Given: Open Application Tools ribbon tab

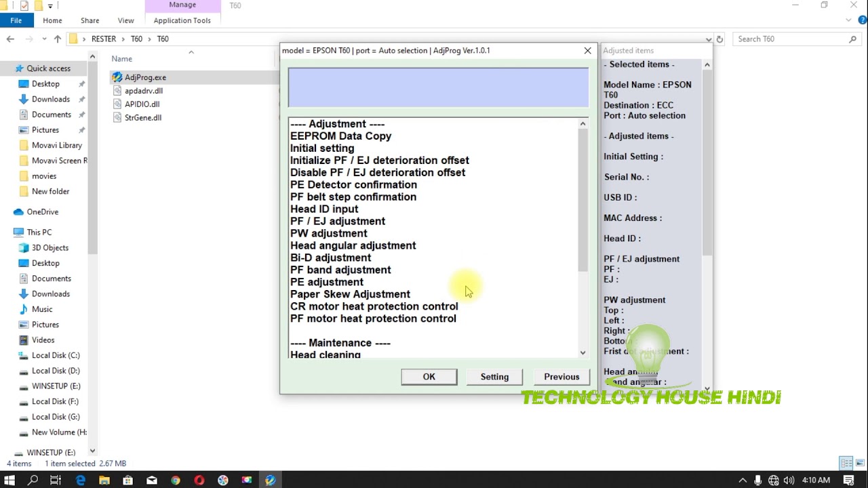Looking at the screenshot, I should [x=182, y=21].
